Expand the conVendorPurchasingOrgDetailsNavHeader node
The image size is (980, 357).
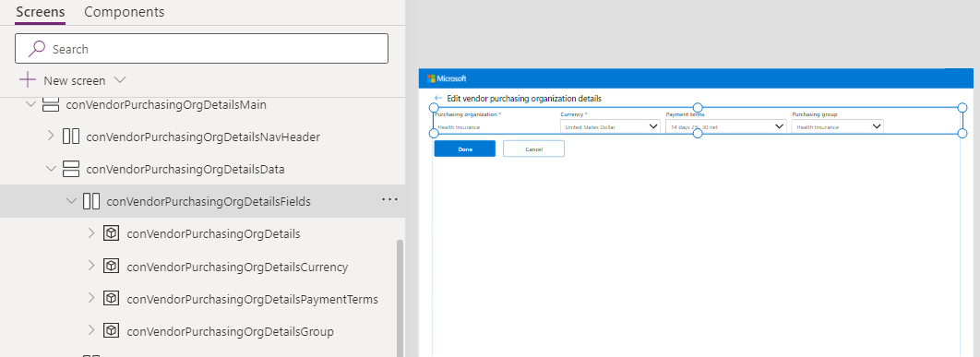tap(52, 136)
